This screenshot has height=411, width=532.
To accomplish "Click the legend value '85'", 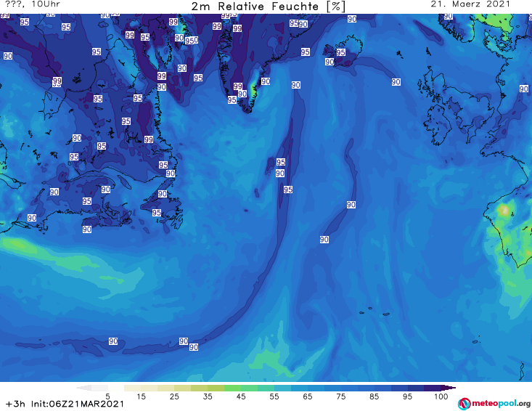I will click(x=375, y=396).
